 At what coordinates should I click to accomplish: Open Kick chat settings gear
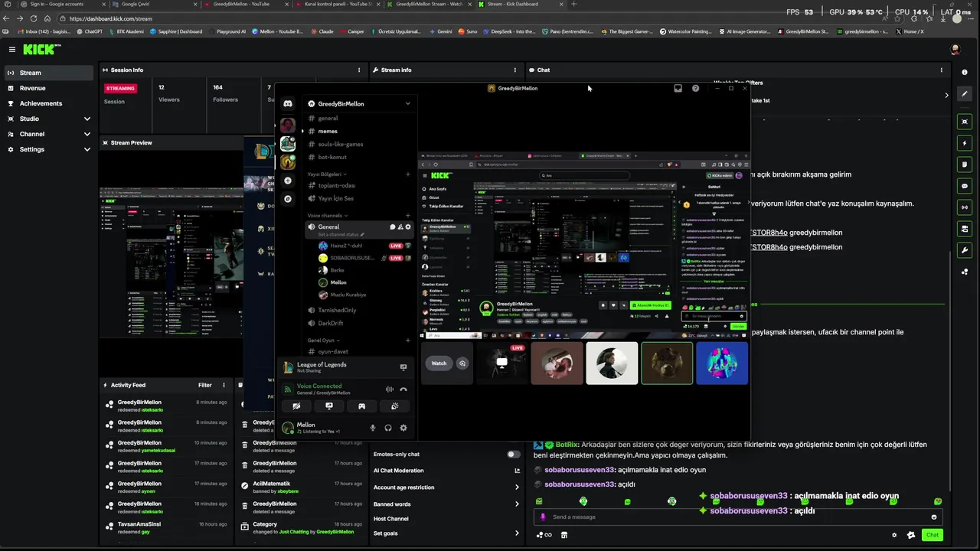pyautogui.click(x=894, y=535)
